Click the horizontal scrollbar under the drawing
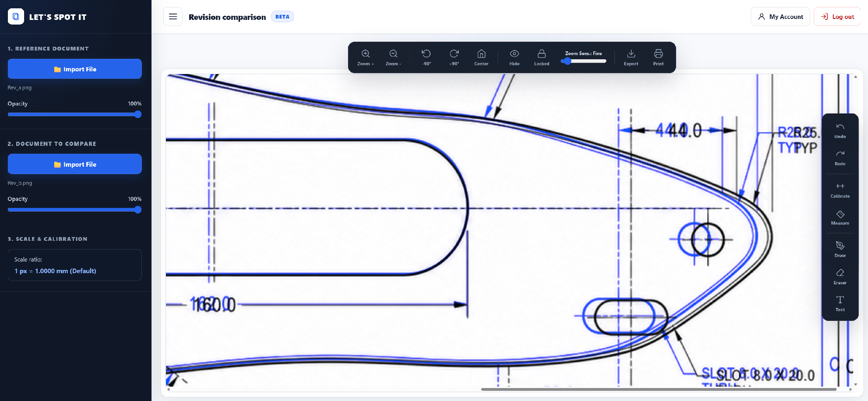This screenshot has width=868, height=401. click(x=659, y=389)
